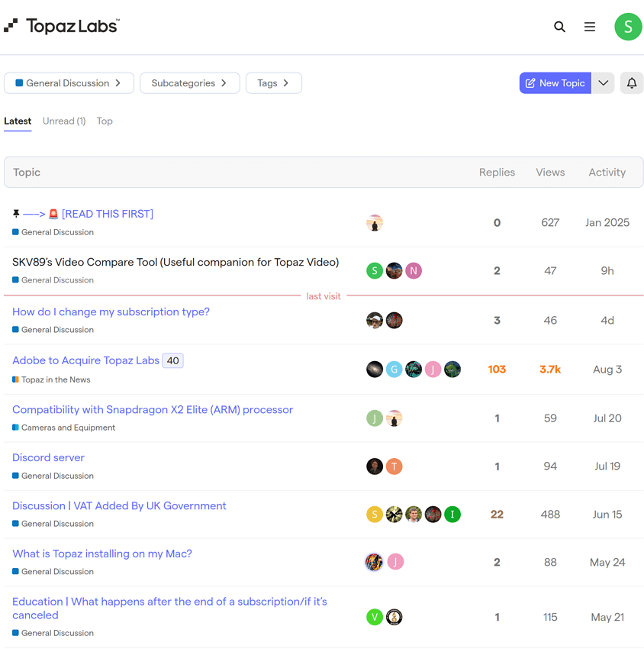This screenshot has width=644, height=649.
Task: Click first avatar on subscription type row
Action: [375, 321]
